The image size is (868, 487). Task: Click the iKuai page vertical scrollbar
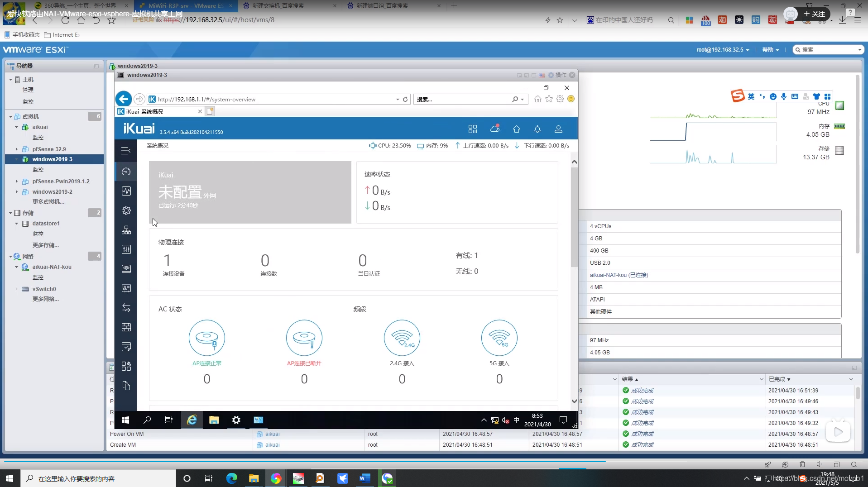pyautogui.click(x=574, y=217)
